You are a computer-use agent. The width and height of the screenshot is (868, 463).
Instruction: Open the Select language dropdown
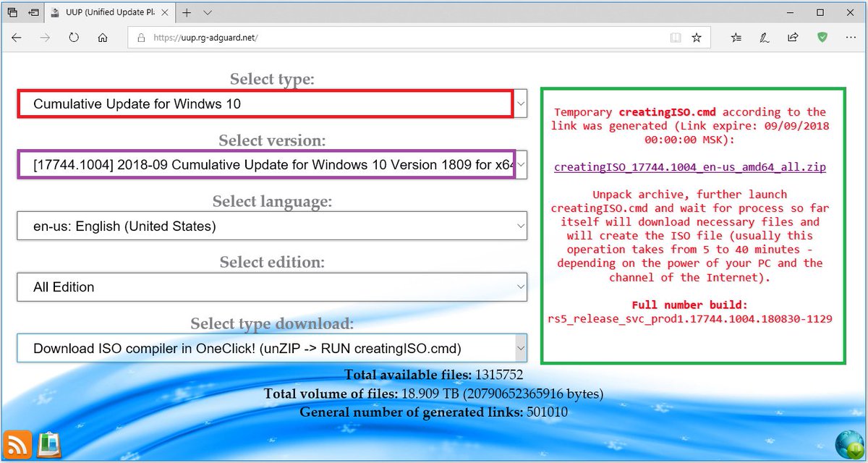[x=273, y=226]
